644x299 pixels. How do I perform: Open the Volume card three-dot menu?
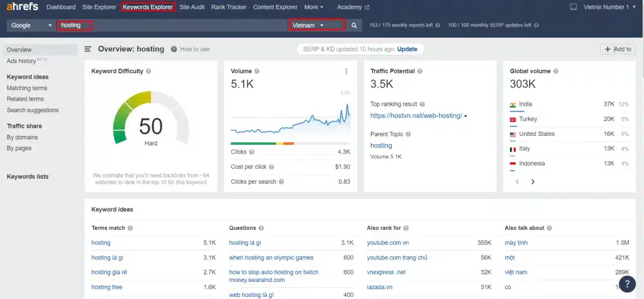(x=346, y=72)
